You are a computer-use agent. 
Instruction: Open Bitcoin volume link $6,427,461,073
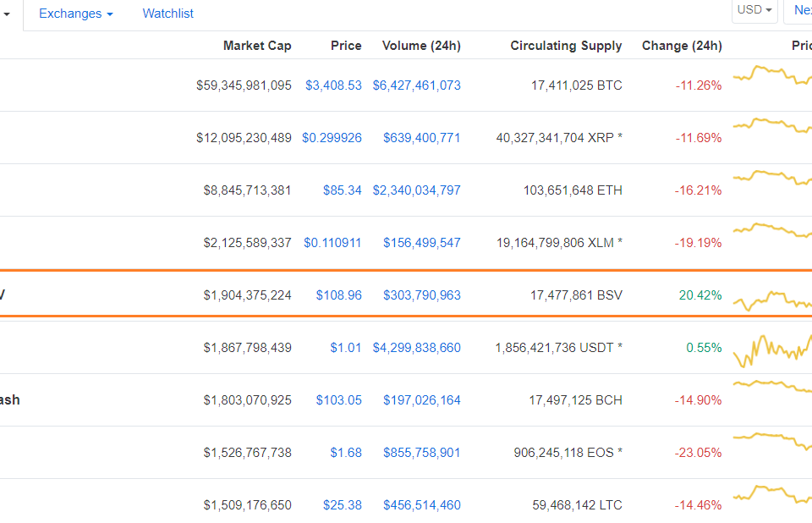[416, 85]
